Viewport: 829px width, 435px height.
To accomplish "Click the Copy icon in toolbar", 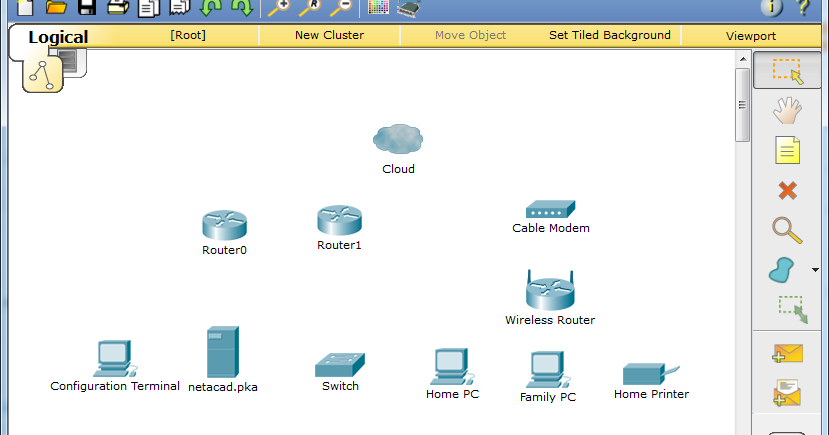I will tap(149, 8).
